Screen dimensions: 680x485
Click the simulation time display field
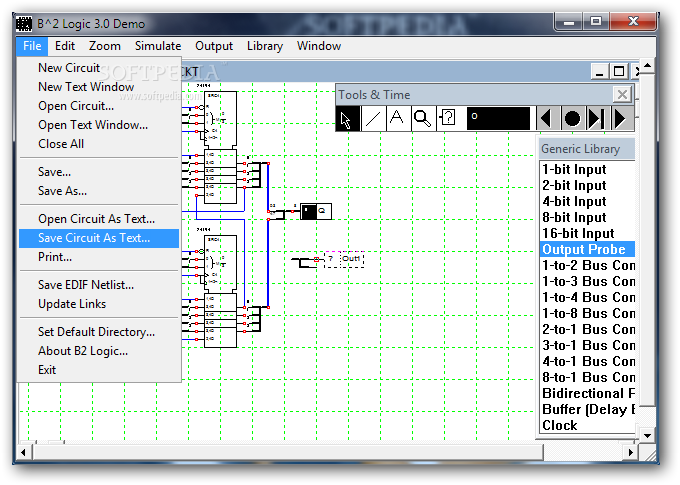point(498,118)
